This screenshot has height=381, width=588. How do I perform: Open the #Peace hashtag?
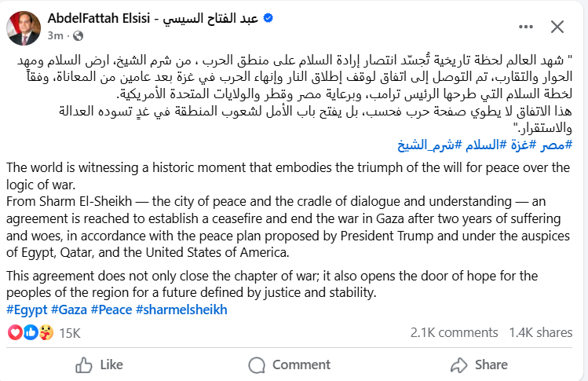click(111, 310)
